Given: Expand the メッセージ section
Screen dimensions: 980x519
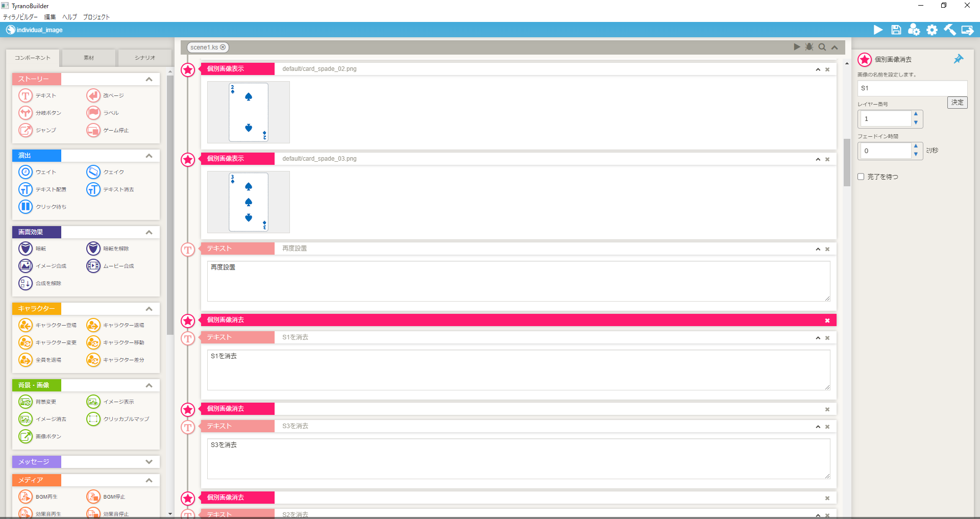Looking at the screenshot, I should (149, 462).
